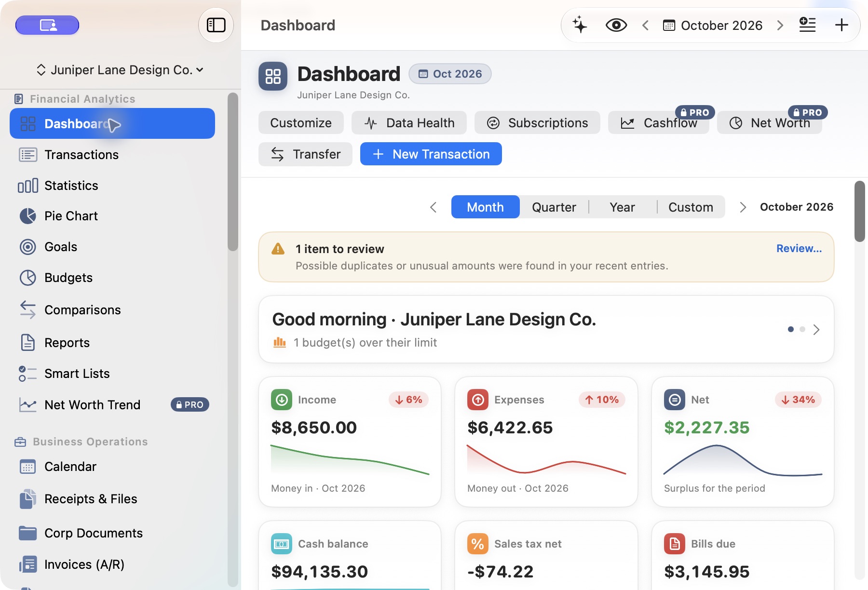868x590 pixels.
Task: Click the Oct 2026 date badge
Action: (x=450, y=74)
